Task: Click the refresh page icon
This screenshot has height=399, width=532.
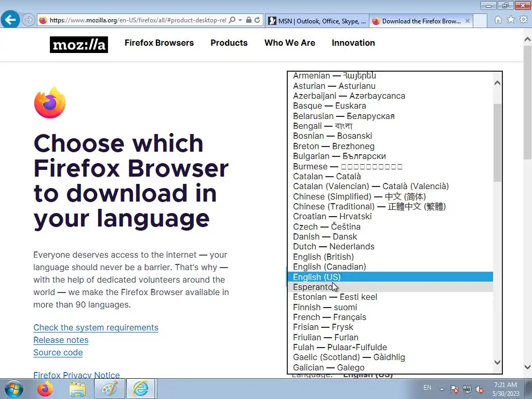Action: [258, 20]
